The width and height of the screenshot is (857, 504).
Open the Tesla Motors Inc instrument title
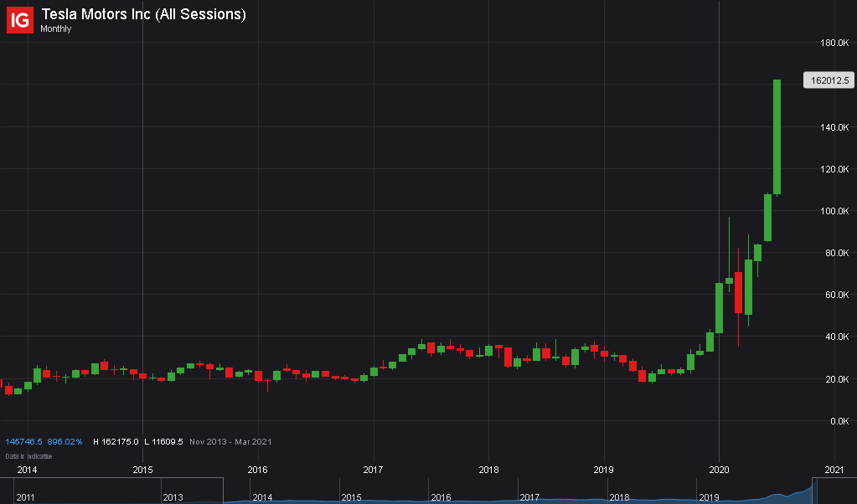click(x=142, y=13)
